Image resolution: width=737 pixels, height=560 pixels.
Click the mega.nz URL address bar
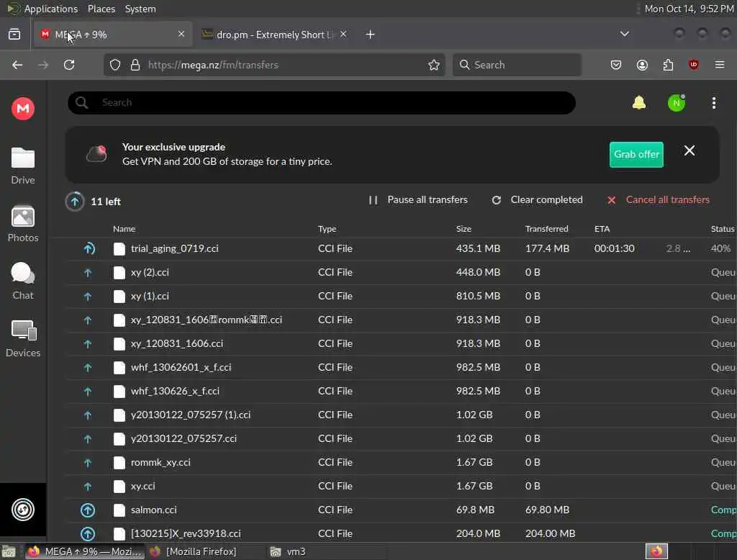pos(282,65)
